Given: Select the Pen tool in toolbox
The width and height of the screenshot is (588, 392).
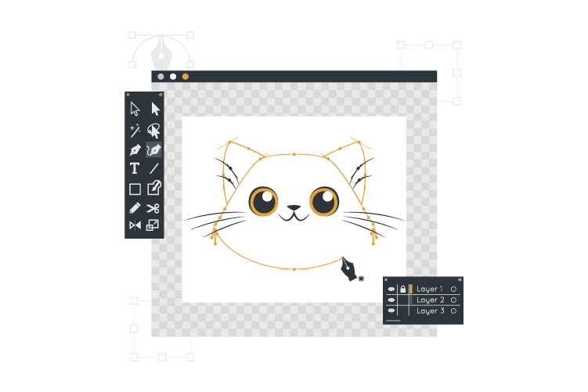Looking at the screenshot, I should tap(135, 150).
